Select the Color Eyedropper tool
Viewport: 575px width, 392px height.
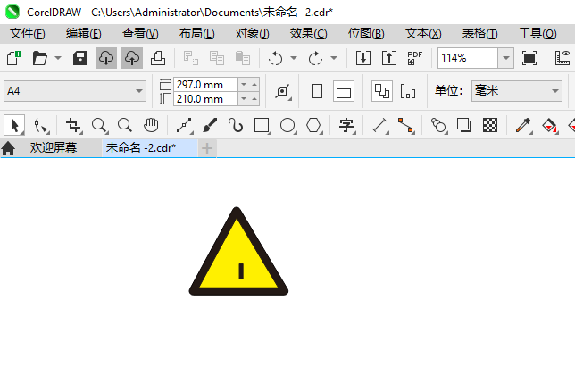(523, 125)
